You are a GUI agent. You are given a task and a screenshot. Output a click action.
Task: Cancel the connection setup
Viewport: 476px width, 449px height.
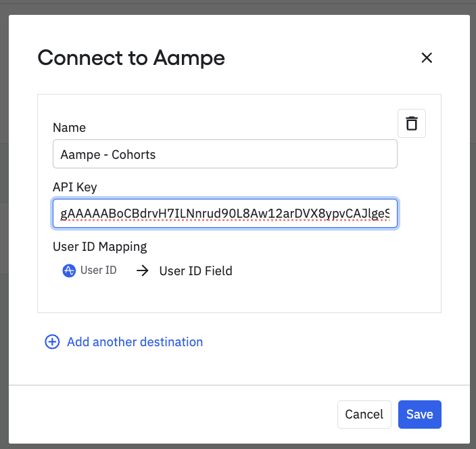364,415
